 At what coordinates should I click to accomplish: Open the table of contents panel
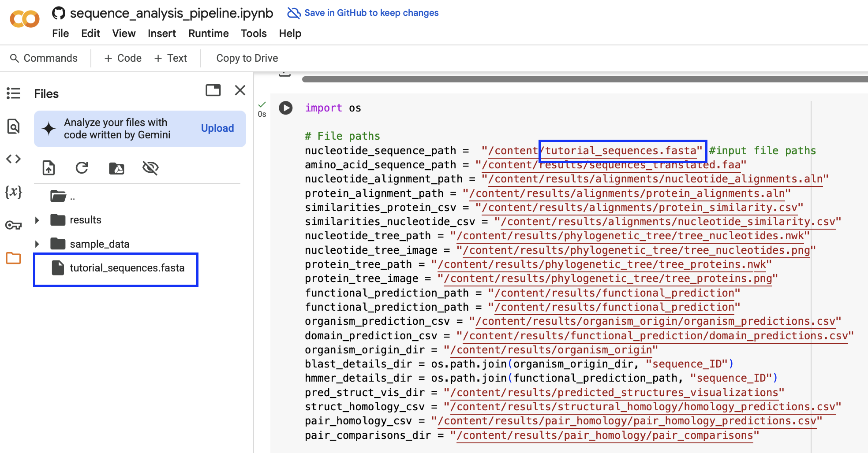point(13,93)
